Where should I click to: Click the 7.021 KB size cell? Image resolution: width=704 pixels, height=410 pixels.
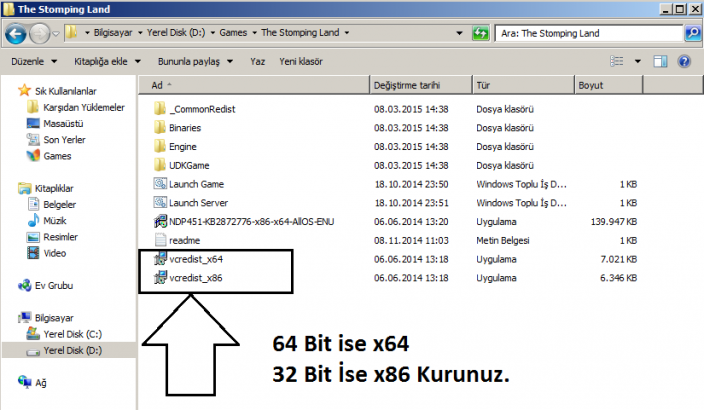[x=619, y=259]
